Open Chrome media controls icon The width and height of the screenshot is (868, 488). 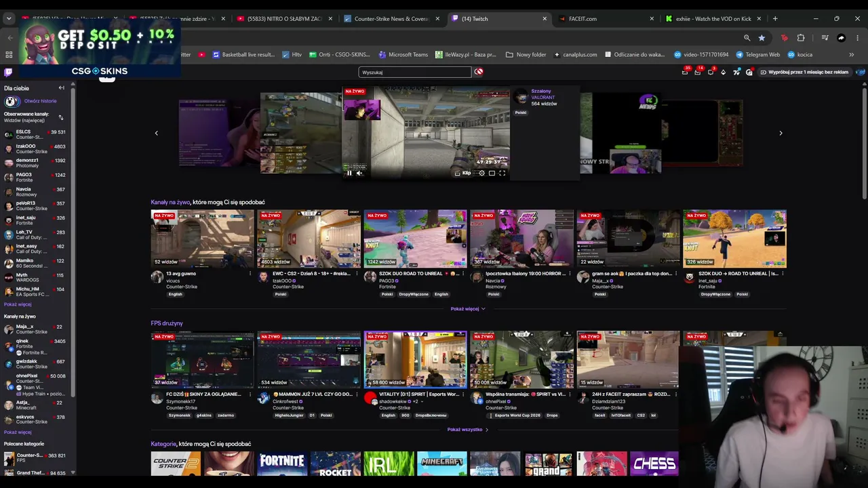[825, 38]
